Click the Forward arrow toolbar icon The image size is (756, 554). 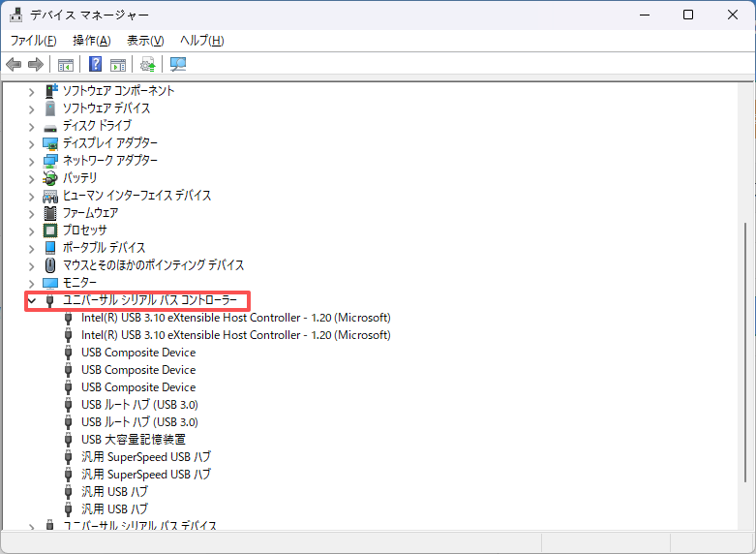click(x=36, y=64)
